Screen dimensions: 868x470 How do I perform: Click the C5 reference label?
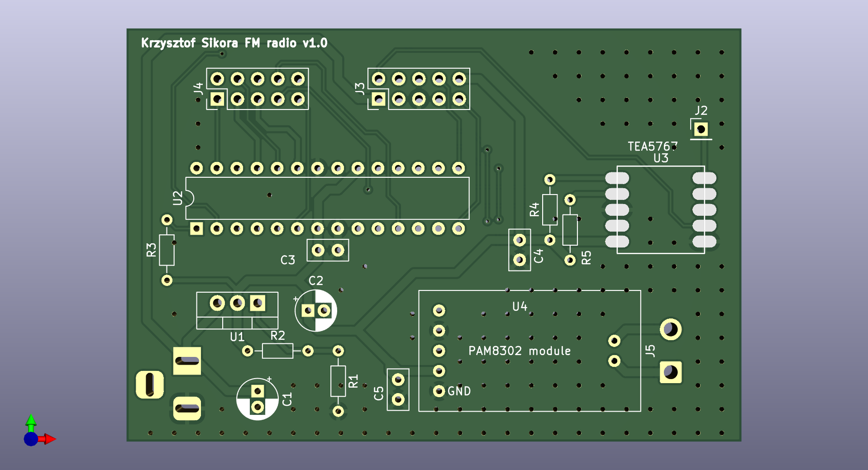click(x=379, y=394)
